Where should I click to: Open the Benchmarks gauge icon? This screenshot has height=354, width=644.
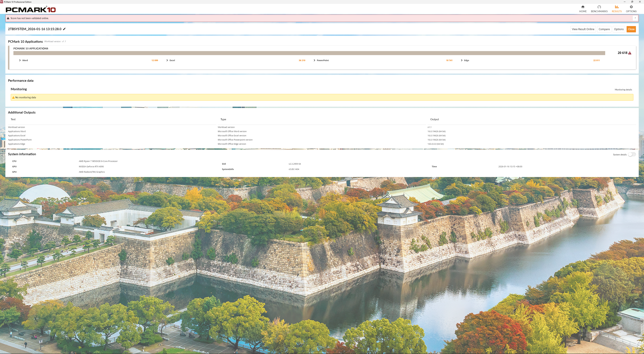point(599,7)
